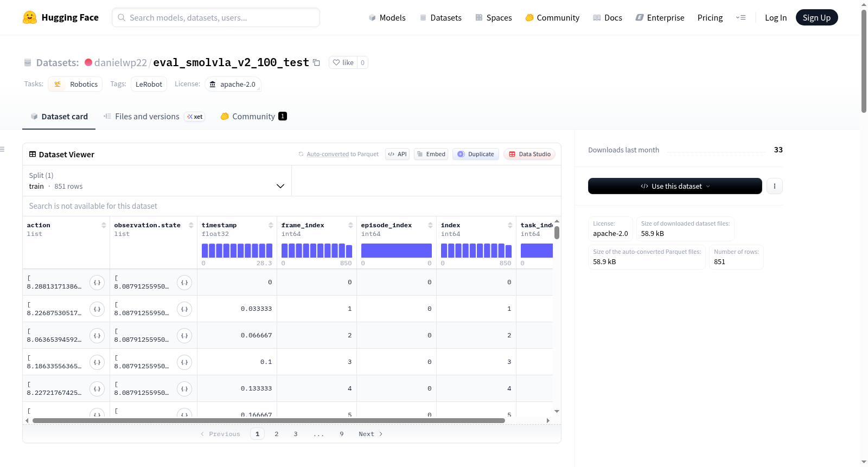868x467 pixels.
Task: Sort by the observation.state column
Action: tap(191, 225)
